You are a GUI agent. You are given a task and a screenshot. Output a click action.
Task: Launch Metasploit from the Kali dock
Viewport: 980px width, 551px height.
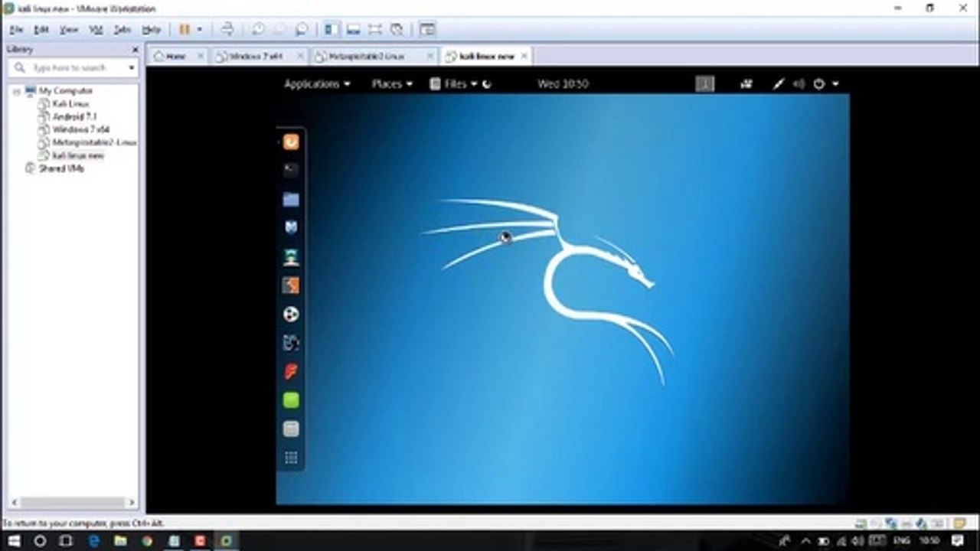pos(291,227)
